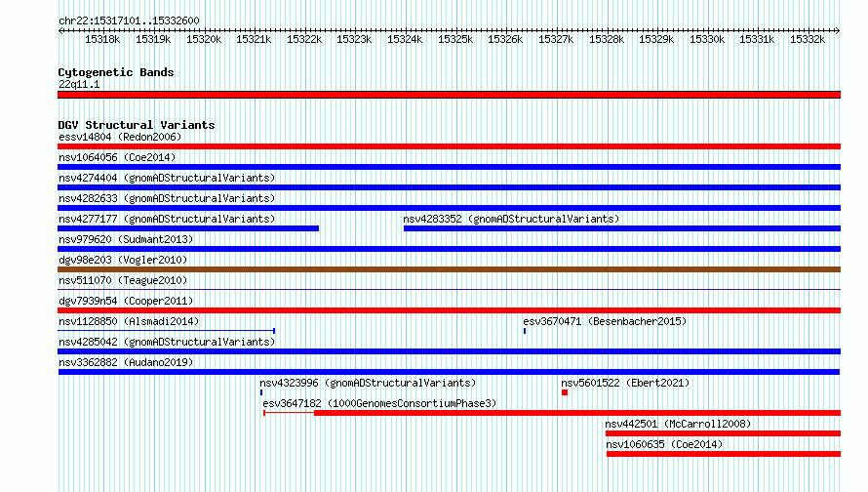
Task: Open nsv5601522 (Ebert2021) label
Action: tap(625, 383)
